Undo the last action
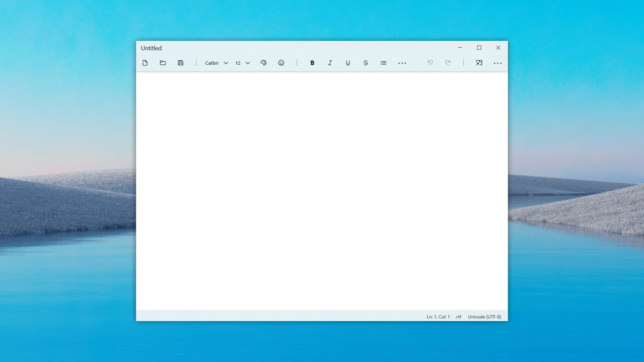 point(430,63)
